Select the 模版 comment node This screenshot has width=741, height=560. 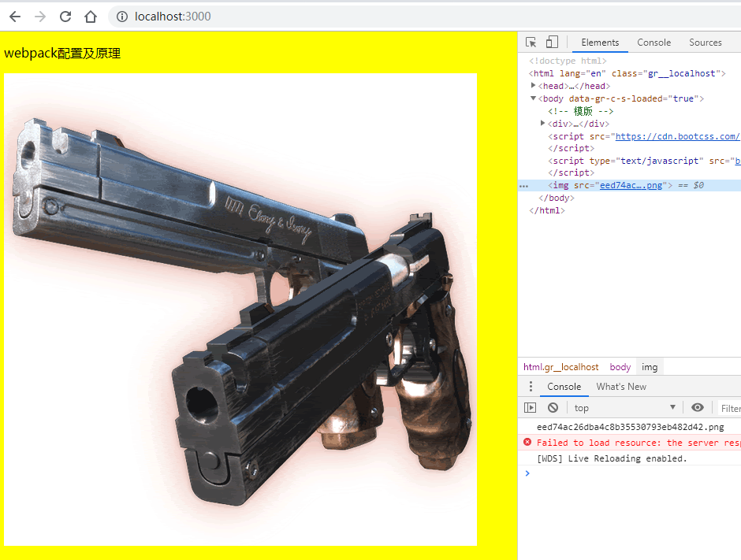pyautogui.click(x=580, y=111)
